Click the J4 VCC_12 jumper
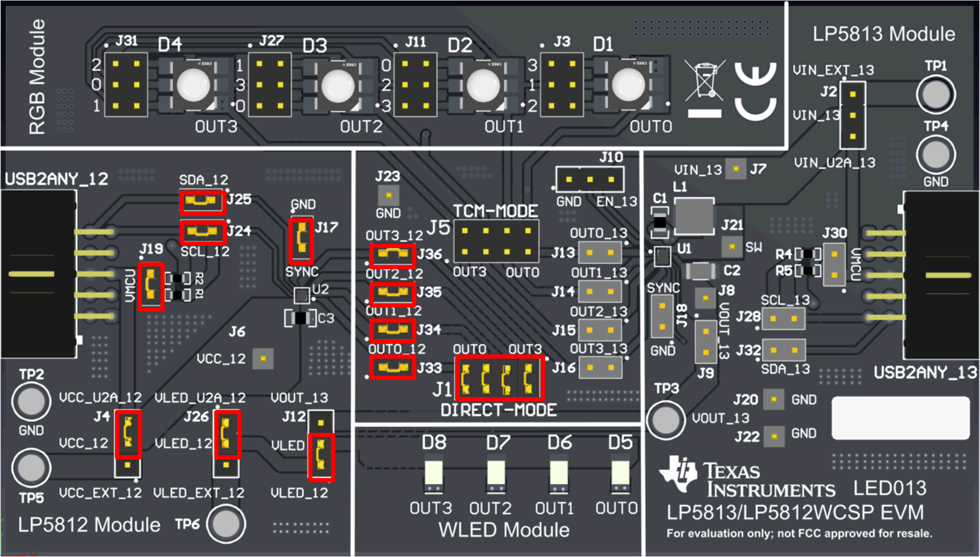 (x=128, y=433)
